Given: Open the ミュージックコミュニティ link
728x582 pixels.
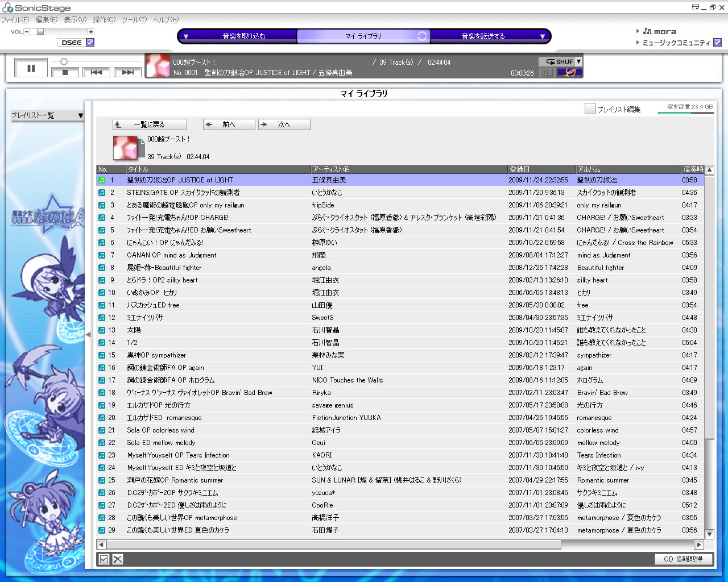Looking at the screenshot, I should (676, 43).
